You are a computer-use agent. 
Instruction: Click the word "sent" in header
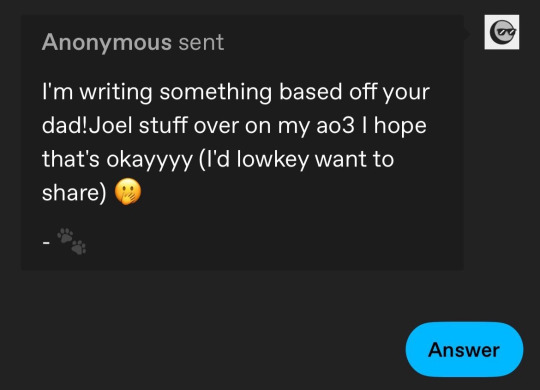201,43
